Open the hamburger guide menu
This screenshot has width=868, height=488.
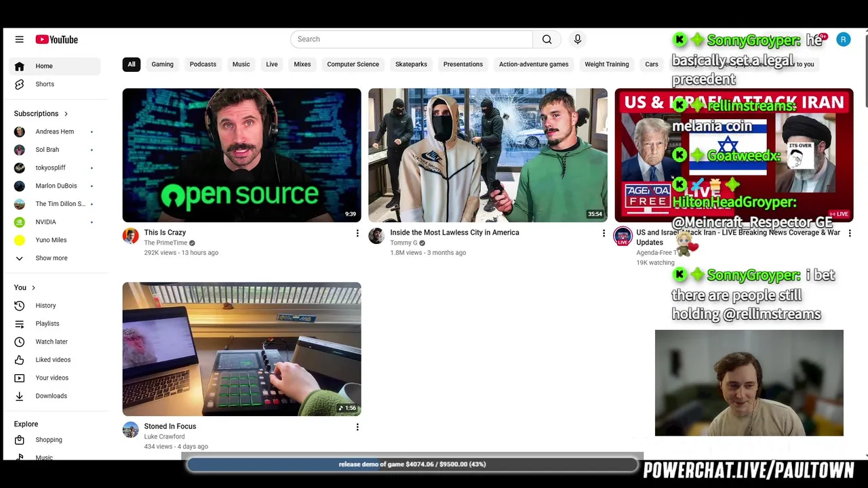[x=20, y=39]
